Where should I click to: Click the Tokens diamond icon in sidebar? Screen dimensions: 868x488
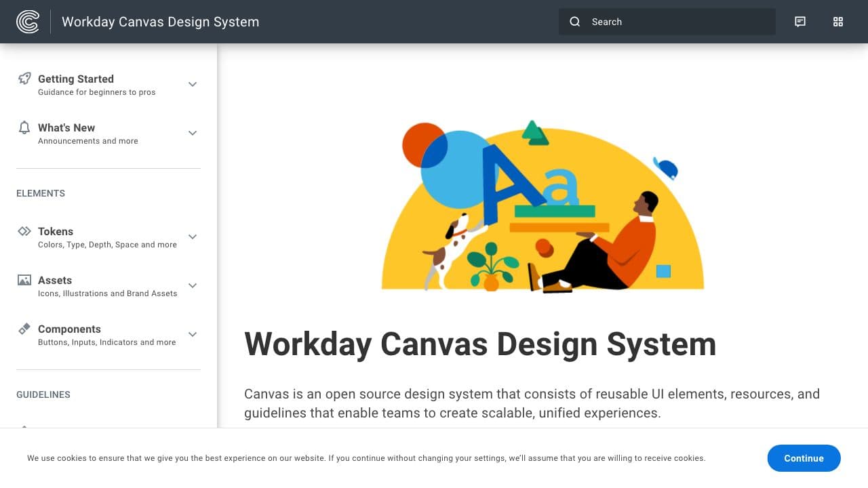coord(24,230)
